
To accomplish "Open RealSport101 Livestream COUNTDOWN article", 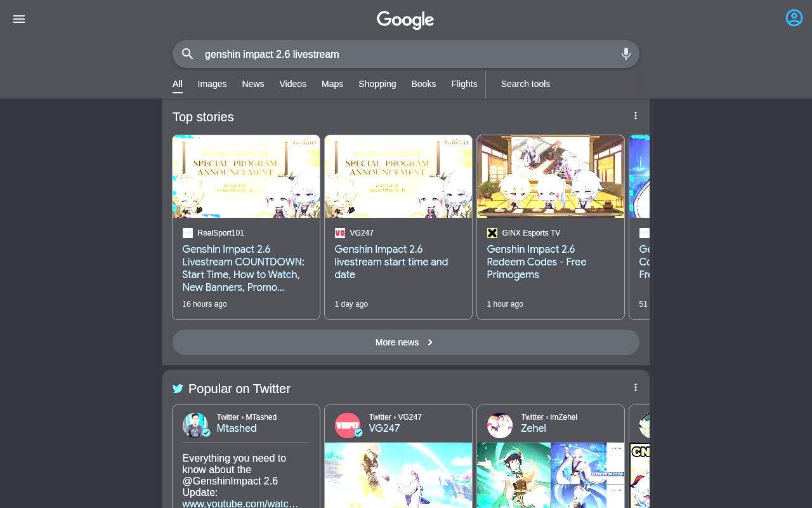I will coord(245,268).
